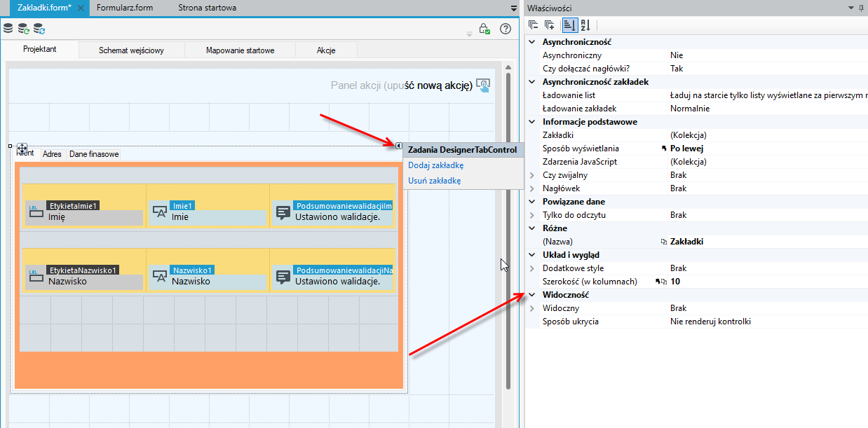Expand the Dodatkowe style property

pyautogui.click(x=532, y=268)
